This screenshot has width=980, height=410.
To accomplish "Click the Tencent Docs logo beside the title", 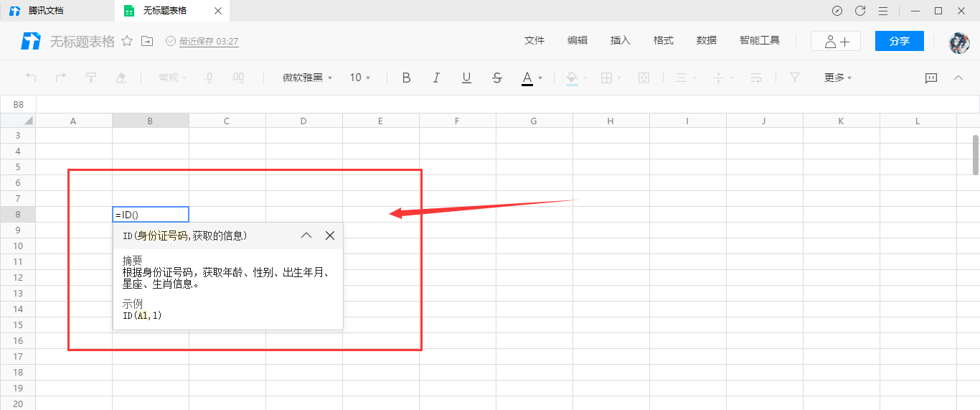I will [x=31, y=42].
